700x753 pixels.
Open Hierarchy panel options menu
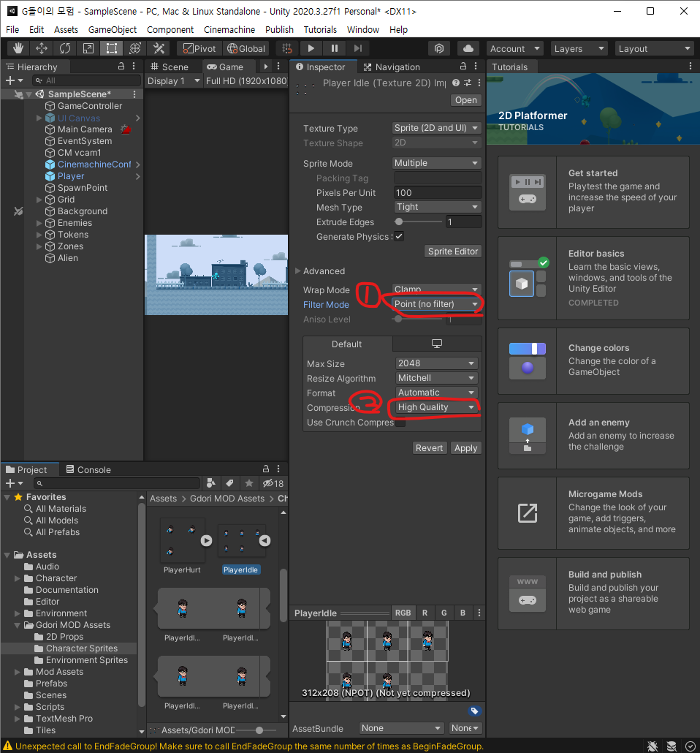tap(134, 67)
